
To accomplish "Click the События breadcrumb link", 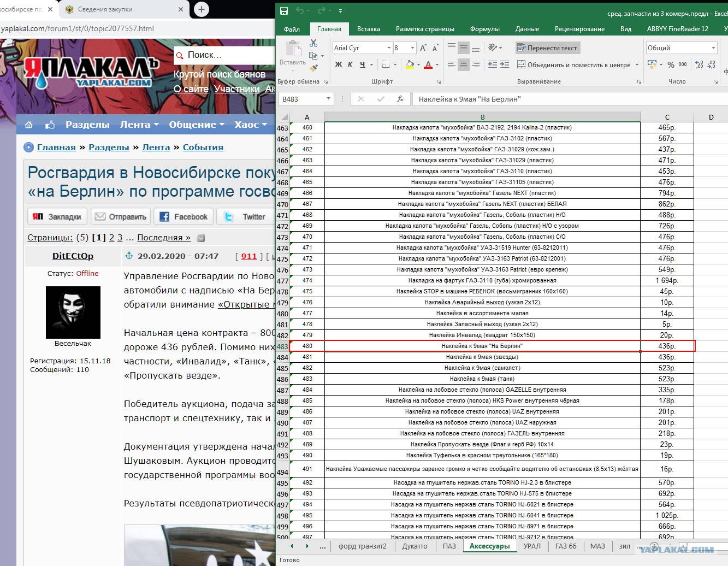I will pos(203,148).
